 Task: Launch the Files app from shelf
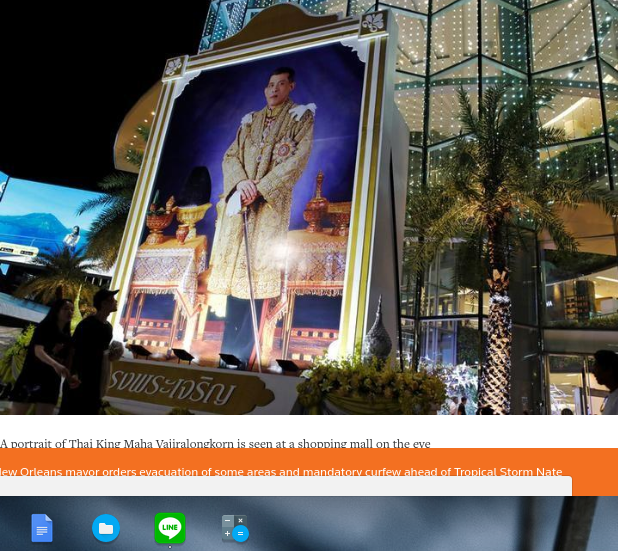(x=106, y=528)
